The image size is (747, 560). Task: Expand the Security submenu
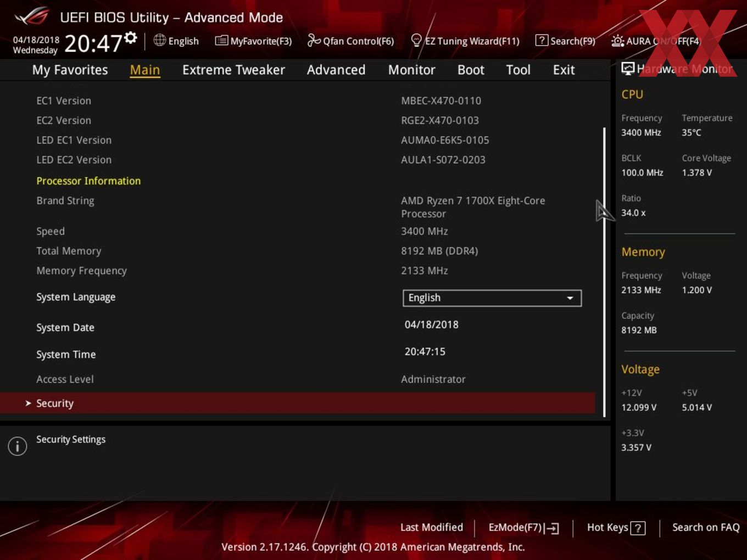point(298,403)
